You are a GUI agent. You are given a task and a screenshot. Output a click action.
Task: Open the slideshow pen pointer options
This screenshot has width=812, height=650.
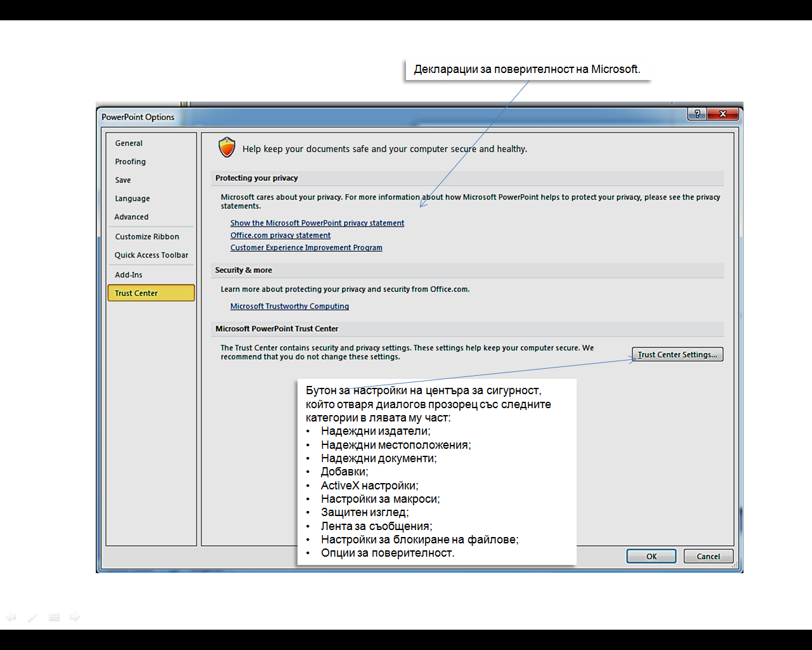point(32,617)
